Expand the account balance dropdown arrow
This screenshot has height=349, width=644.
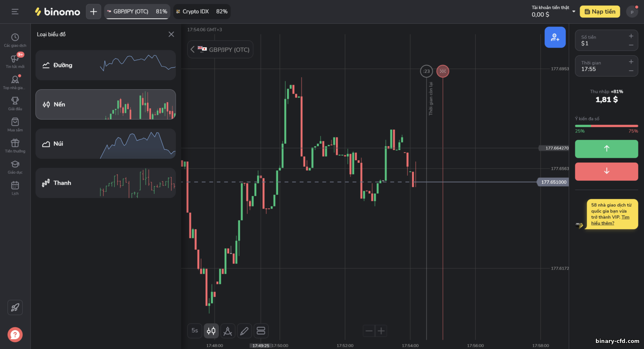[574, 12]
